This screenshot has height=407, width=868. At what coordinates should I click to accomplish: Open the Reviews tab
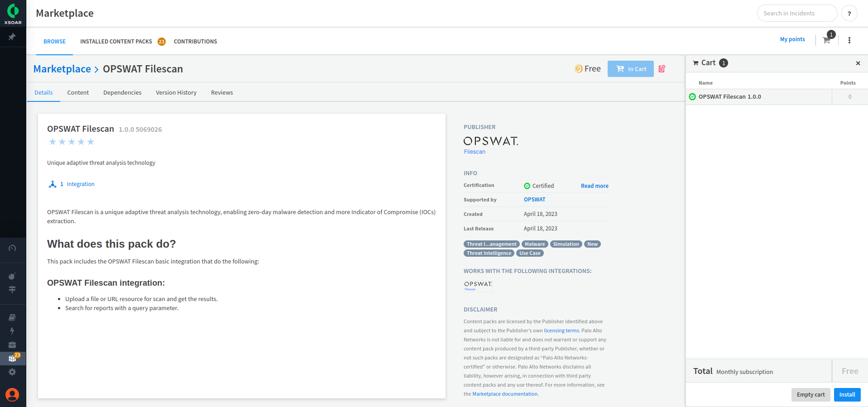coord(222,92)
